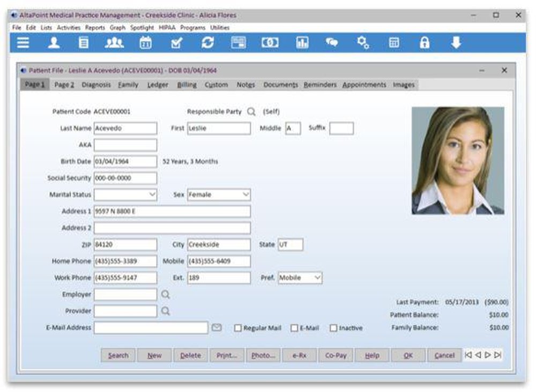The width and height of the screenshot is (536, 392).
Task: Toggle the Inactive checkbox
Action: (x=333, y=328)
